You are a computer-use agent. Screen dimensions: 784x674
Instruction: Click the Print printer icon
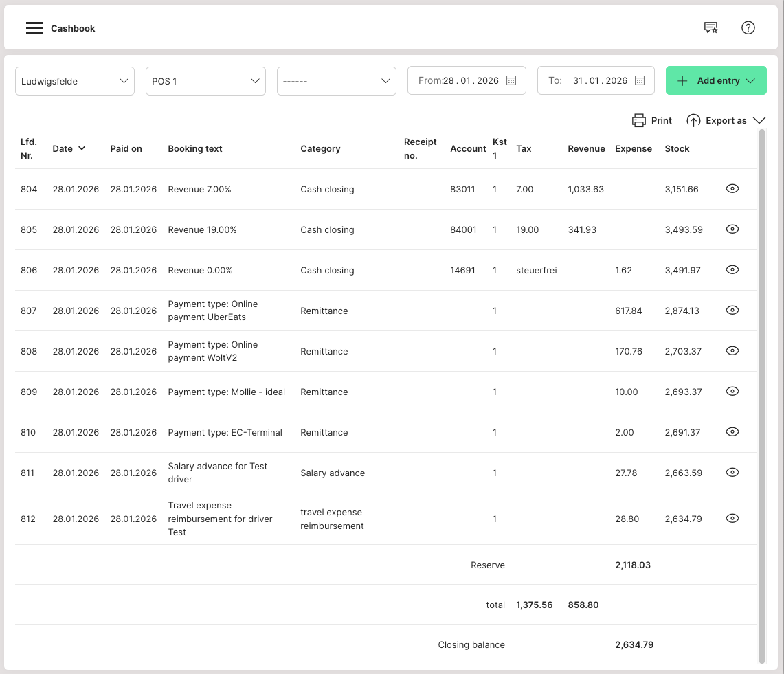coord(639,120)
